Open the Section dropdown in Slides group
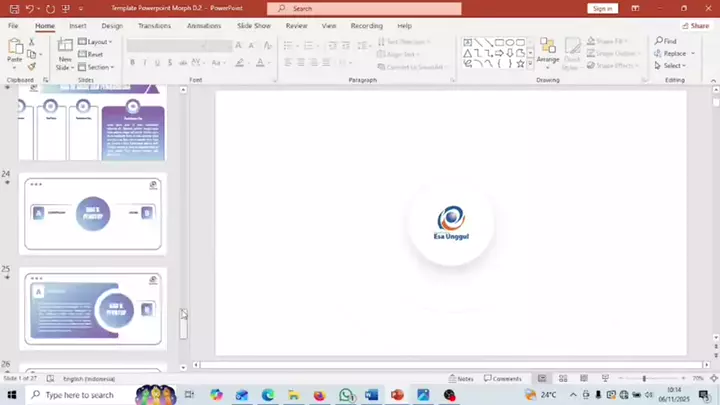This screenshot has width=720, height=405. tap(97, 67)
